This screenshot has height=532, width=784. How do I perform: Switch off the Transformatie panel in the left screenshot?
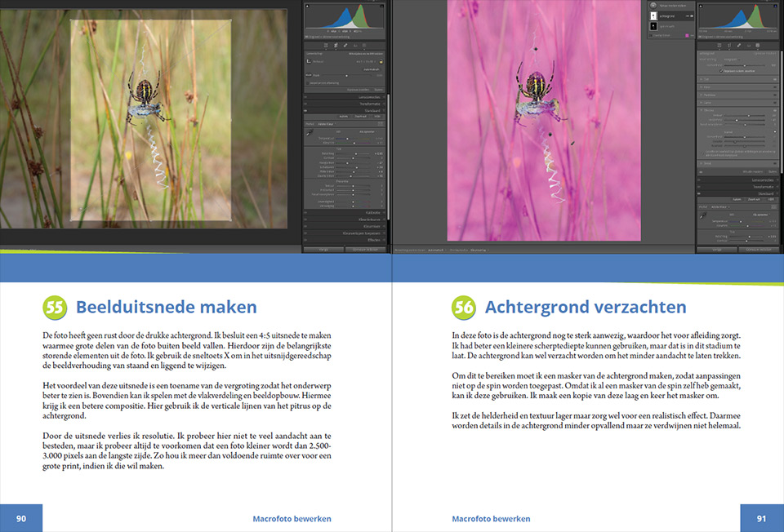(x=305, y=104)
